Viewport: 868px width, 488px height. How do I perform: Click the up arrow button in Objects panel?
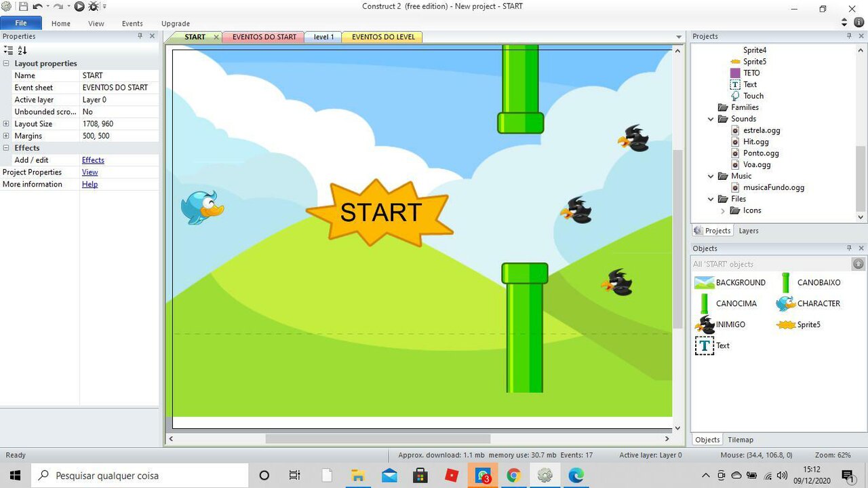click(858, 264)
